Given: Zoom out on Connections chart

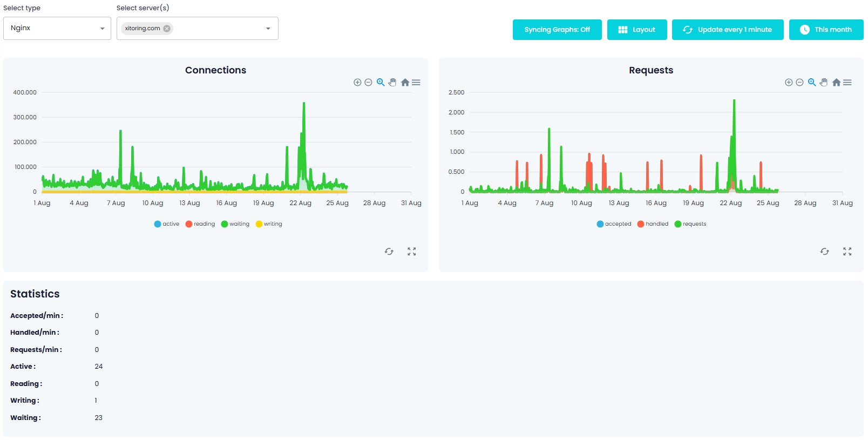Looking at the screenshot, I should click(x=368, y=83).
